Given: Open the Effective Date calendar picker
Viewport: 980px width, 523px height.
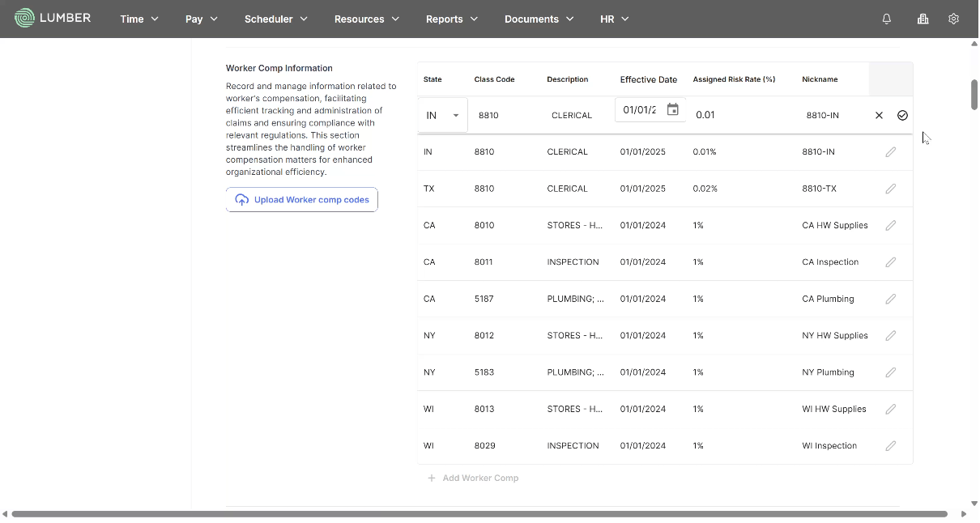Looking at the screenshot, I should [x=672, y=110].
